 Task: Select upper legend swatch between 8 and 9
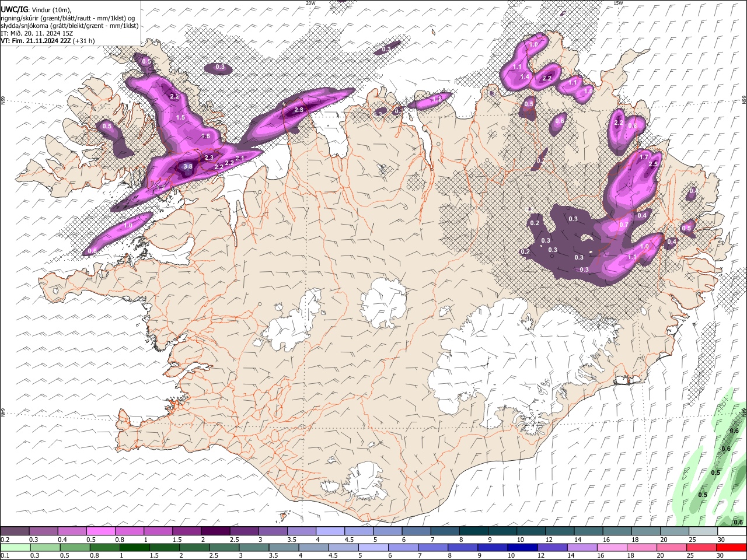(473, 531)
